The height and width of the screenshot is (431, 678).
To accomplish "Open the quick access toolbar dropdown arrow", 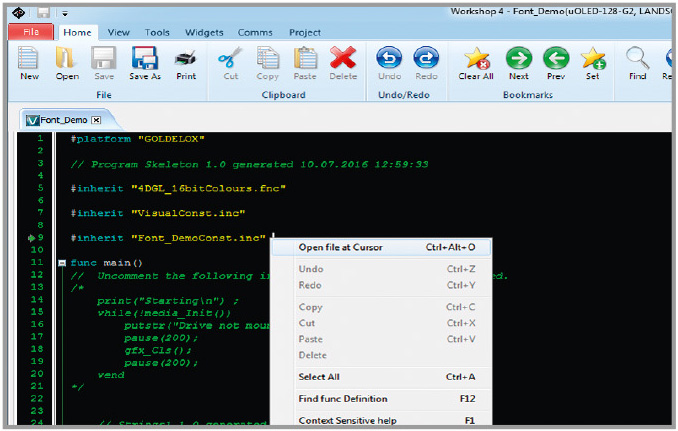I will coord(64,13).
